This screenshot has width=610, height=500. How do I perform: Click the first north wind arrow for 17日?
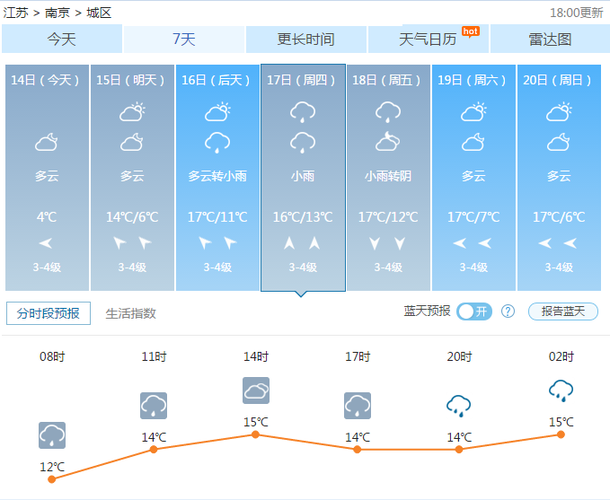[x=289, y=243]
